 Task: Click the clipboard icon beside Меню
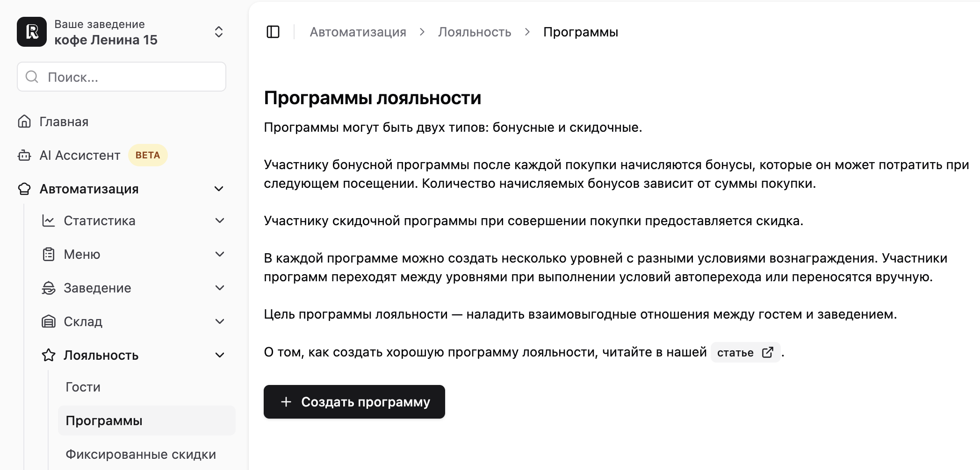tap(49, 254)
